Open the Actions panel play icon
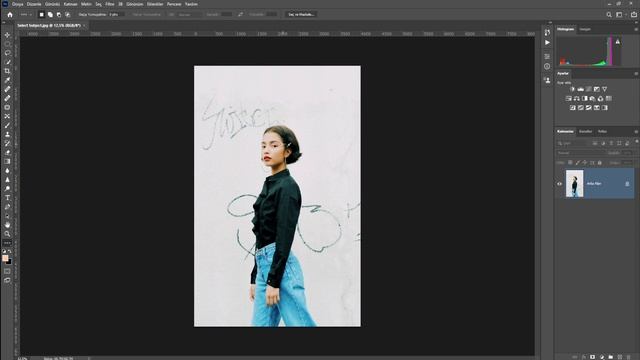The height and width of the screenshot is (360, 640). 547,42
